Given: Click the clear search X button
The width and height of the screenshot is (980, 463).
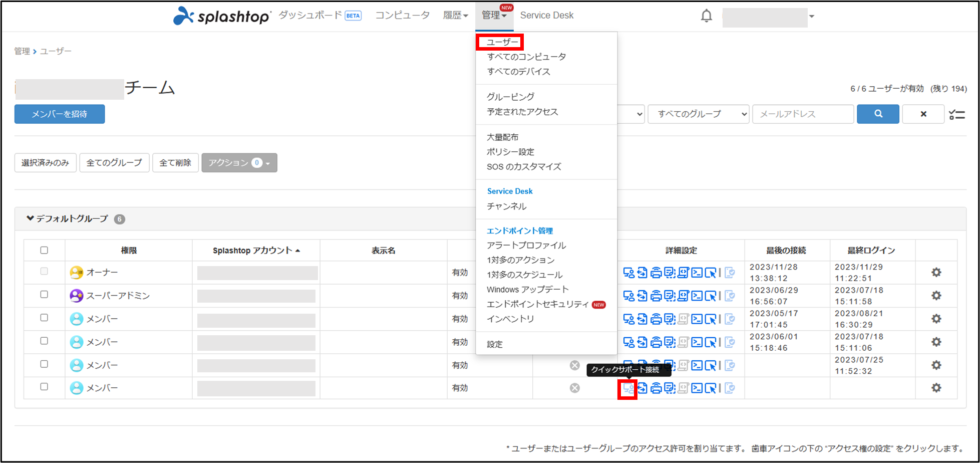Looking at the screenshot, I should click(x=923, y=114).
